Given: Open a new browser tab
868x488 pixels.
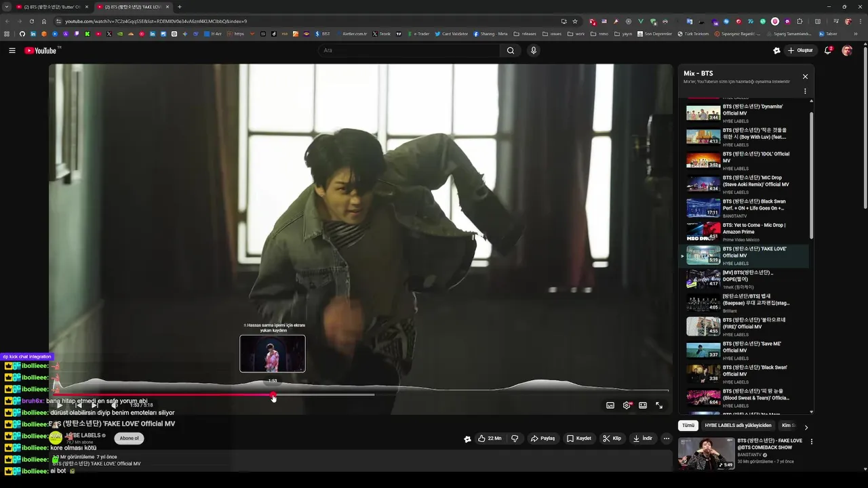Looking at the screenshot, I should 179,7.
